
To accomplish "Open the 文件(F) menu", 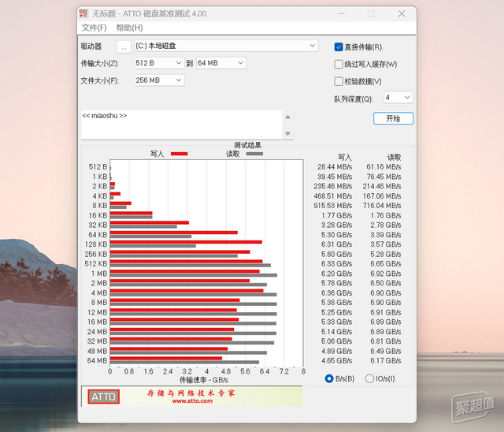I will pyautogui.click(x=94, y=28).
